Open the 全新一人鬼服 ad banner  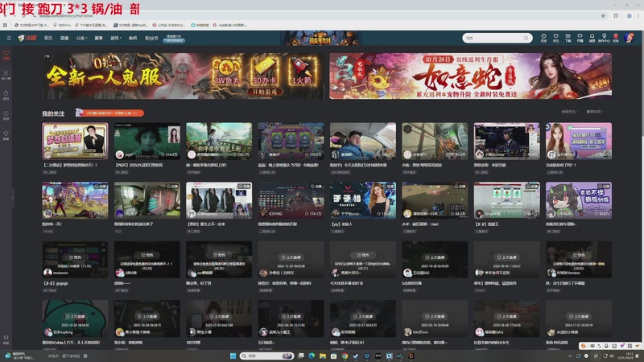183,76
